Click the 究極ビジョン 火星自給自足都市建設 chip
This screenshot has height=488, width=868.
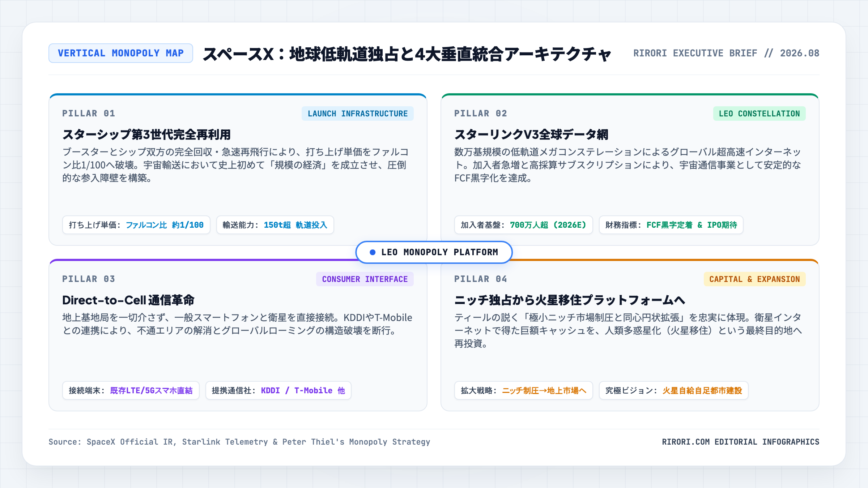(x=674, y=390)
